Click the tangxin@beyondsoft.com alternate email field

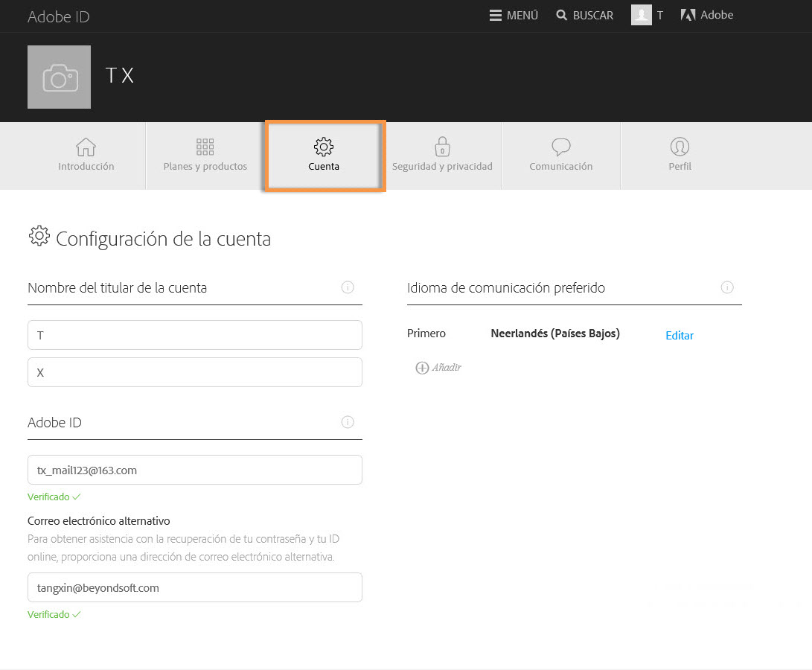195,587
